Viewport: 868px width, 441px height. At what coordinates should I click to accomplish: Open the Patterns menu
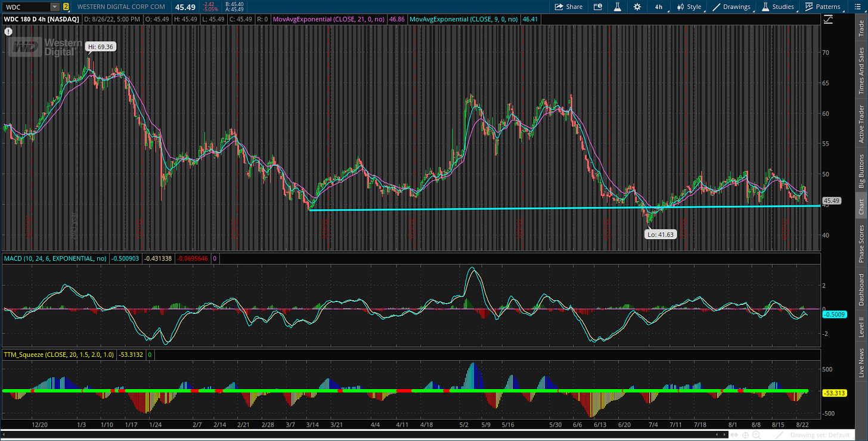[x=823, y=7]
